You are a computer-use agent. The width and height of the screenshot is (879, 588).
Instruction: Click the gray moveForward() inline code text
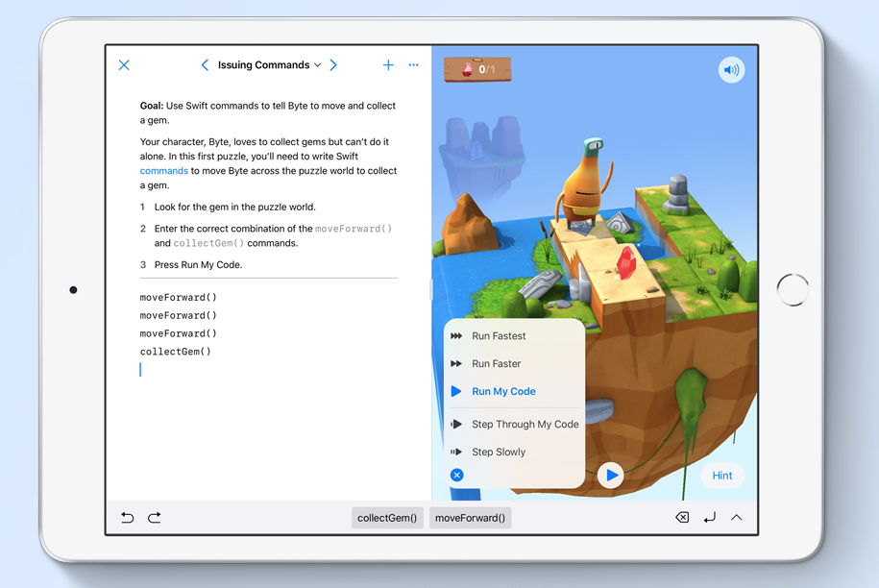pyautogui.click(x=354, y=229)
